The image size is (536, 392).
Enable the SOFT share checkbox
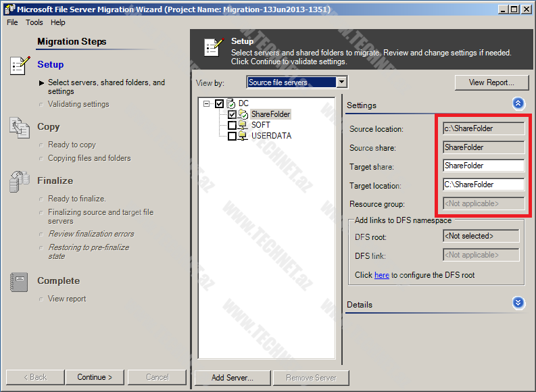pos(232,126)
